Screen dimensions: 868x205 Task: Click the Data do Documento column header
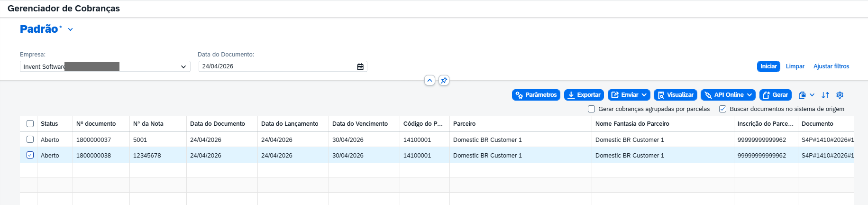point(222,123)
